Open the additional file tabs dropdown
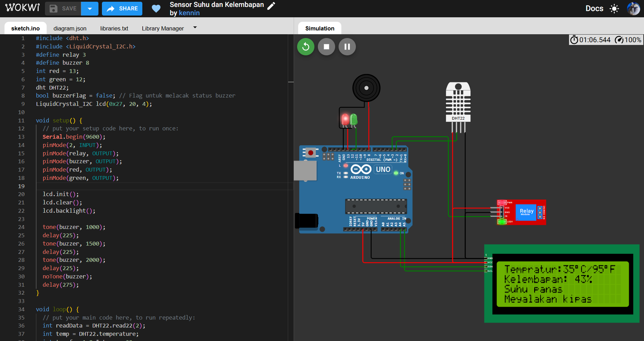This screenshot has height=341, width=644. [x=195, y=28]
